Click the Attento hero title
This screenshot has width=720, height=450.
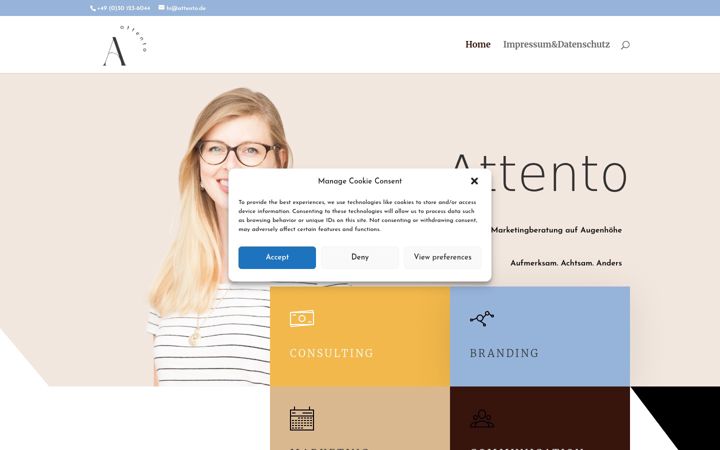point(540,173)
